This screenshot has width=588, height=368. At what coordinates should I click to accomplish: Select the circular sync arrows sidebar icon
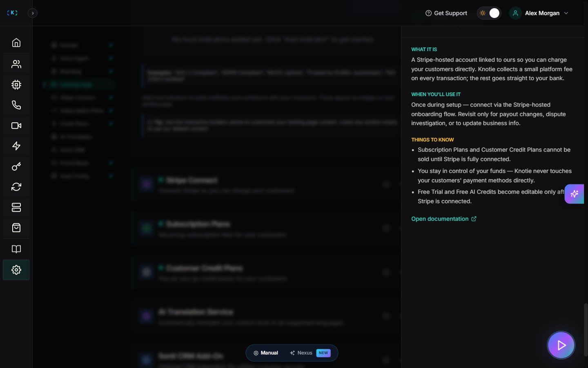pos(16,187)
